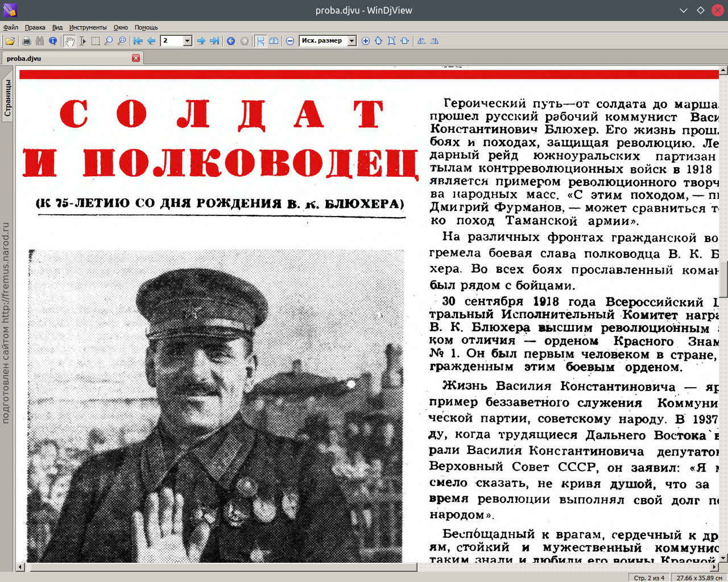Click the vertical scrollbar down arrow

click(723, 559)
